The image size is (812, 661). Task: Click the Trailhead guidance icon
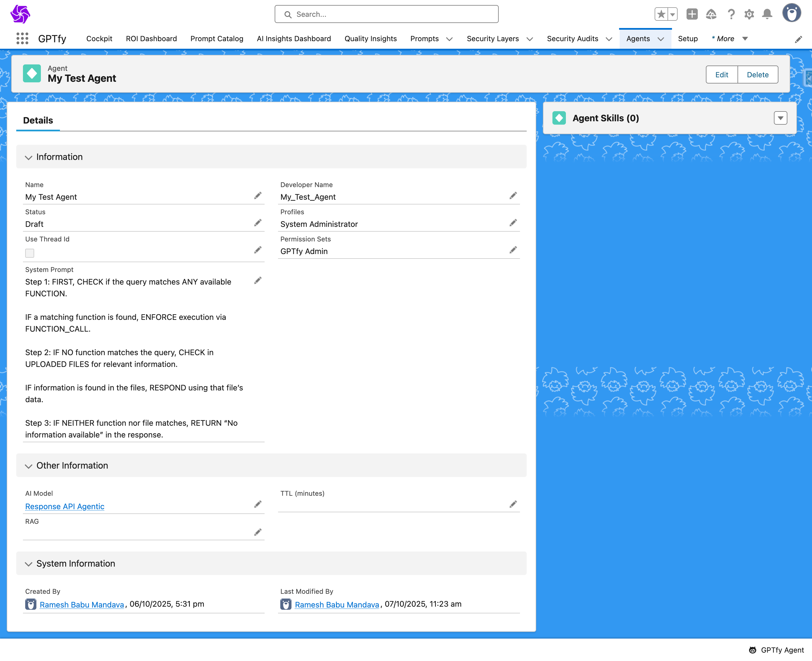click(x=711, y=15)
